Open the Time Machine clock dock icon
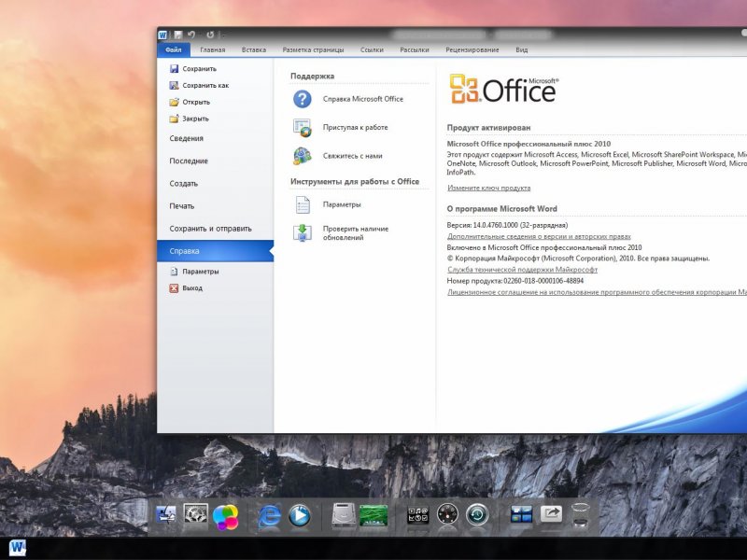747x560 pixels. tap(477, 515)
